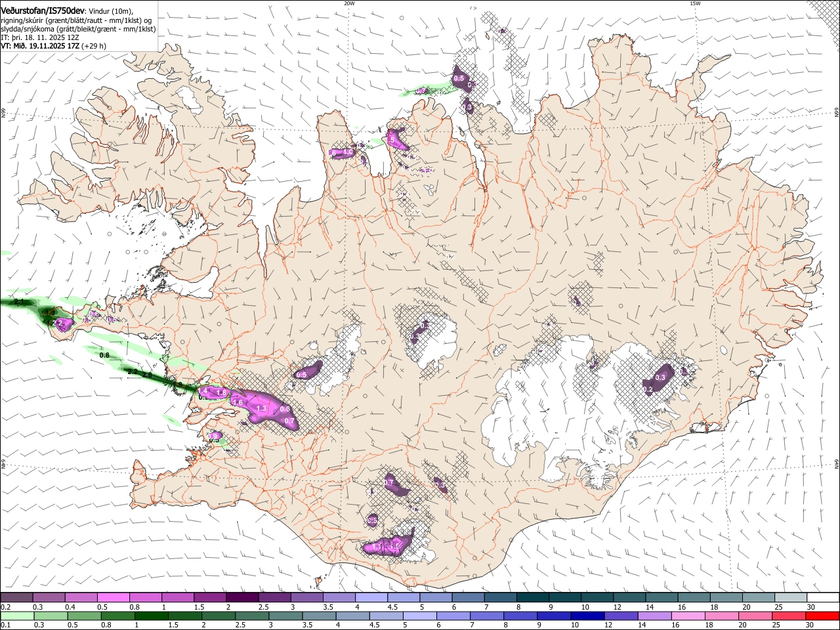Viewport: 840px width, 630px height.
Task: Click the 2.1 rain value at west edge
Action: coord(19,302)
